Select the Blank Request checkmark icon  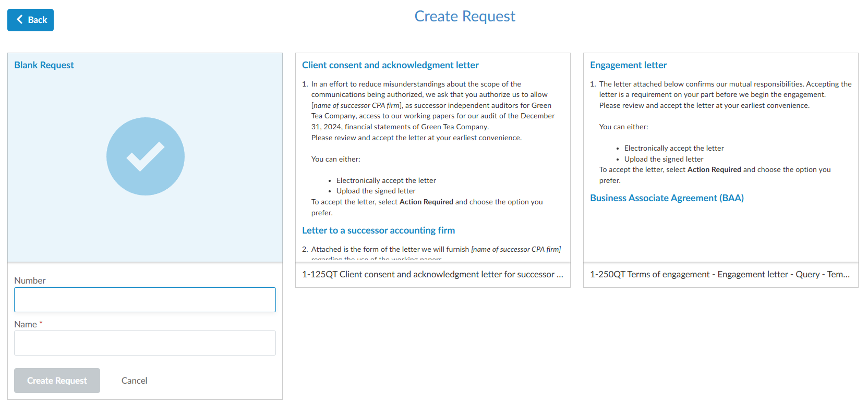(x=146, y=156)
